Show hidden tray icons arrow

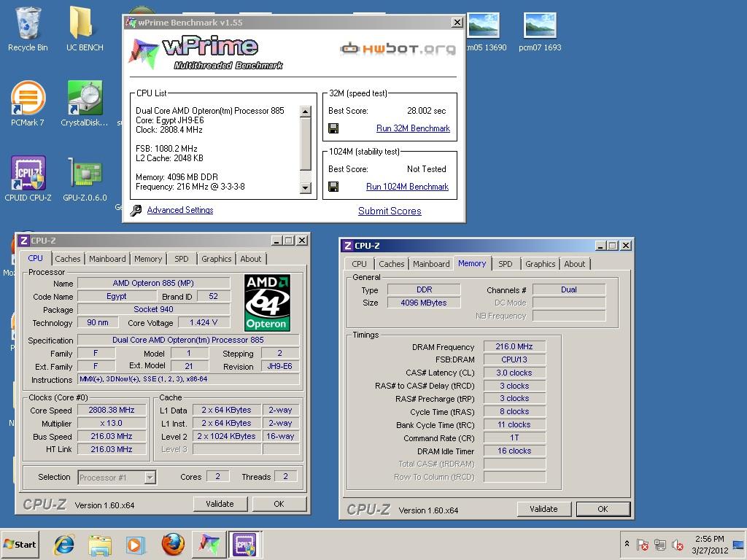(627, 544)
